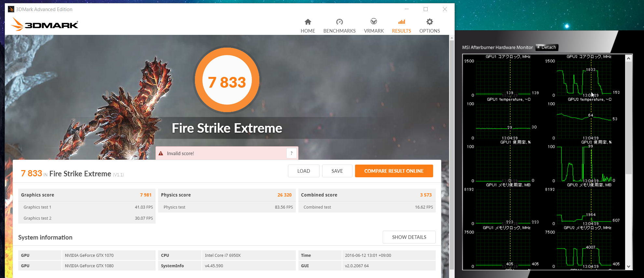Image resolution: width=644 pixels, height=278 pixels.
Task: Click the GPU1 core clock graph
Action: pyautogui.click(x=503, y=78)
